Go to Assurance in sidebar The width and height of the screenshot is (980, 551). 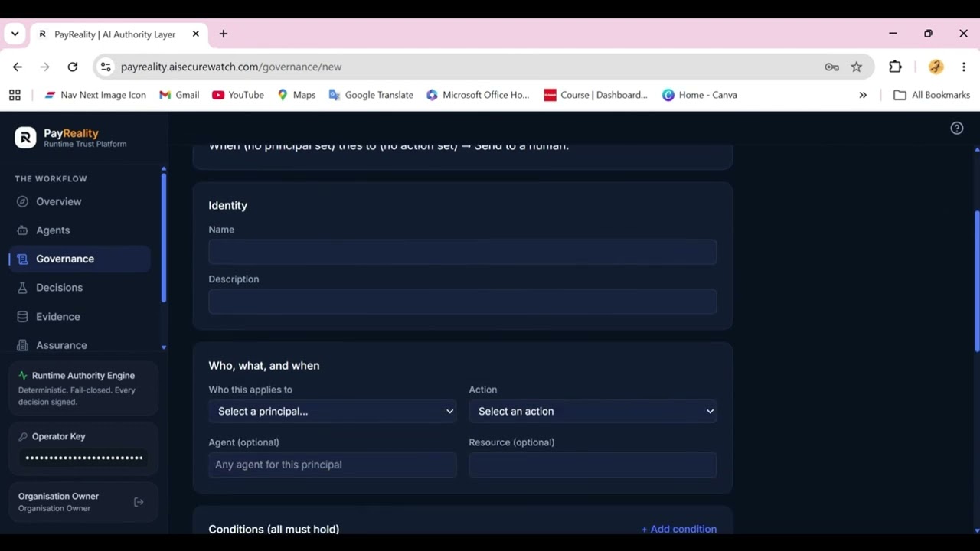tap(80, 345)
